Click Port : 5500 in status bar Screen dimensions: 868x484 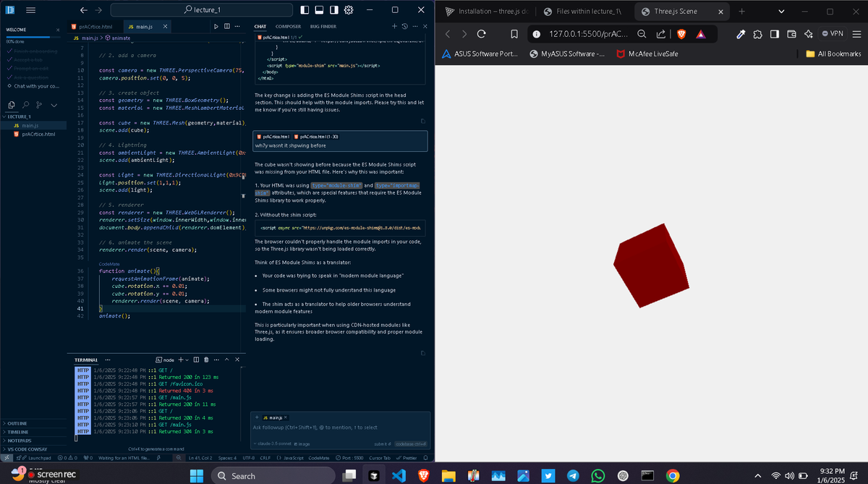349,457
